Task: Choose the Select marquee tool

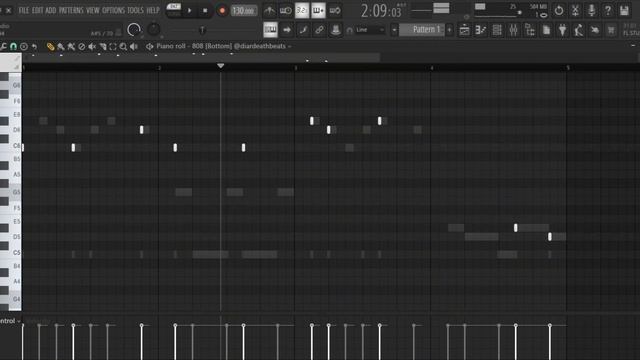Action: pyautogui.click(x=113, y=47)
